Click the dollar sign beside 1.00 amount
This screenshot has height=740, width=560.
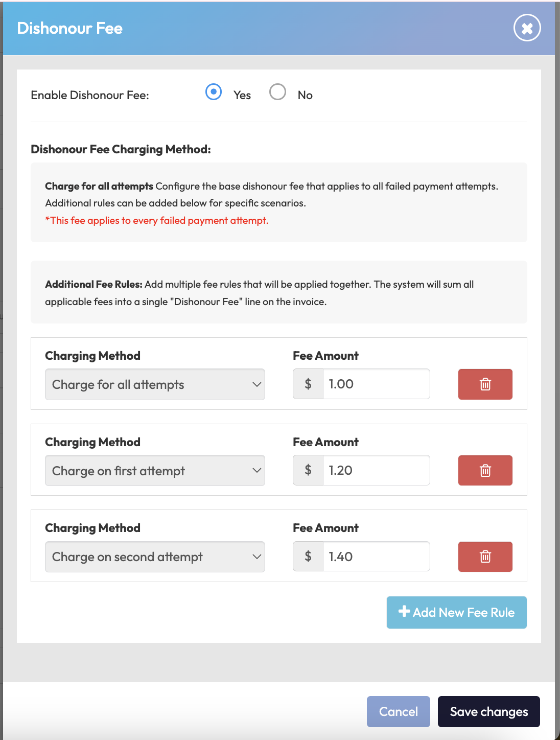click(308, 384)
